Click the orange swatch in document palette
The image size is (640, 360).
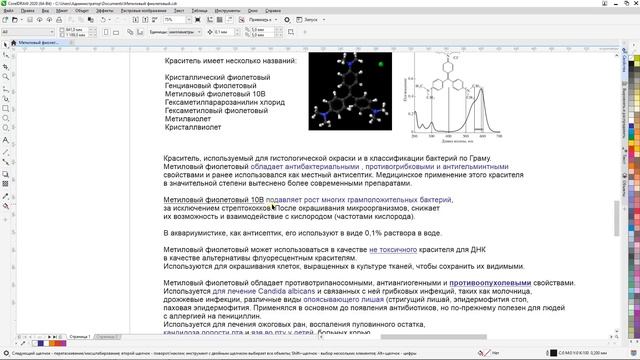[52, 344]
